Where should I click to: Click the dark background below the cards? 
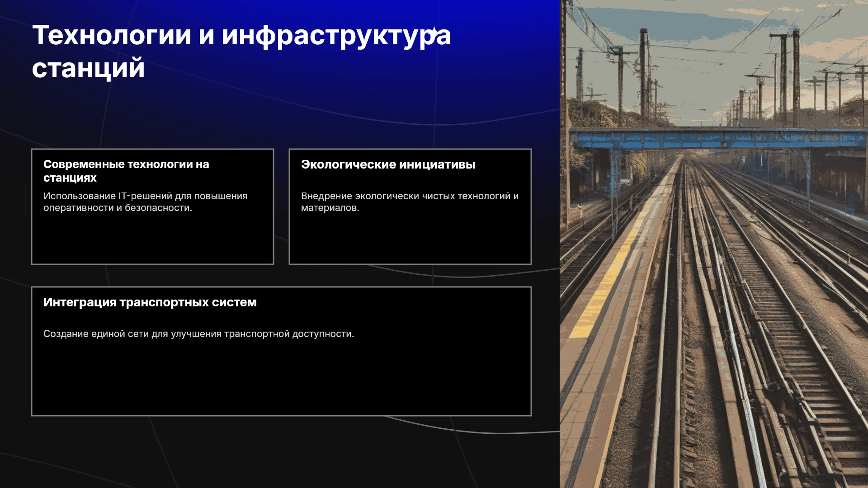tap(280, 452)
